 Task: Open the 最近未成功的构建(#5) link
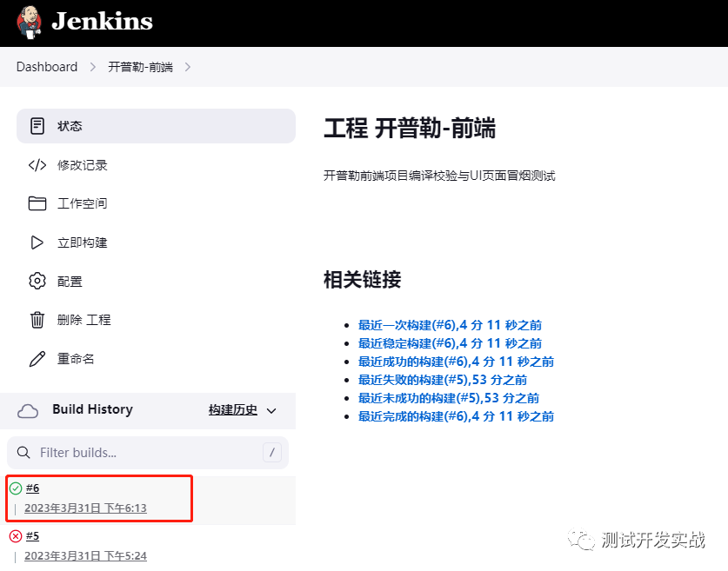click(x=449, y=398)
